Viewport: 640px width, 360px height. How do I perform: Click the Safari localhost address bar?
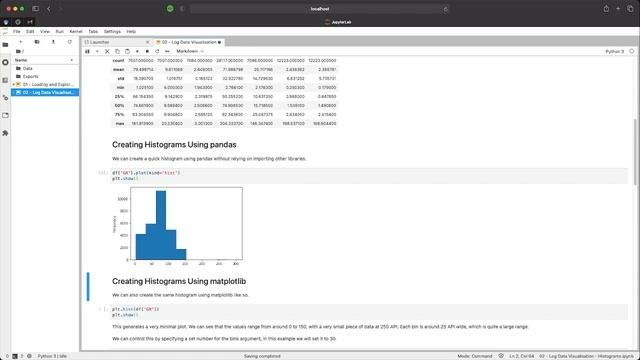[x=320, y=9]
